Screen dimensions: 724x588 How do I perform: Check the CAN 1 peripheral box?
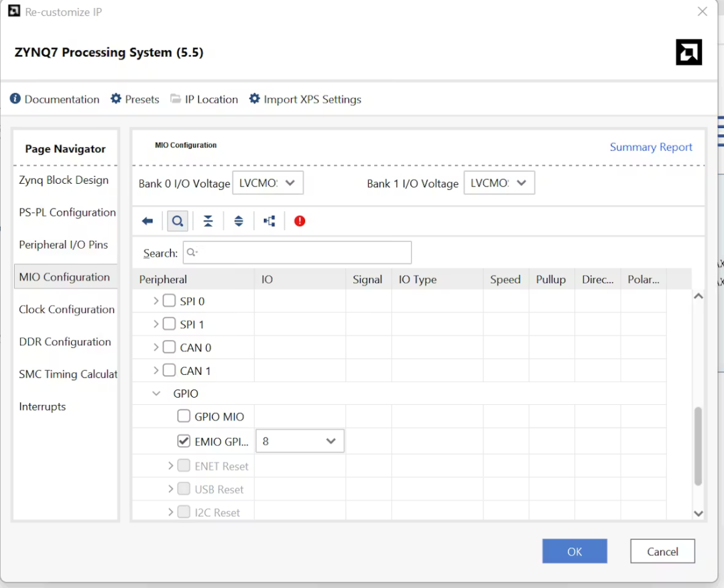(170, 370)
